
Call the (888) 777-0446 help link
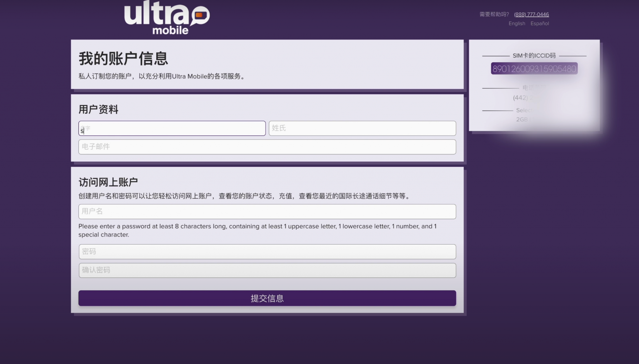click(x=531, y=14)
